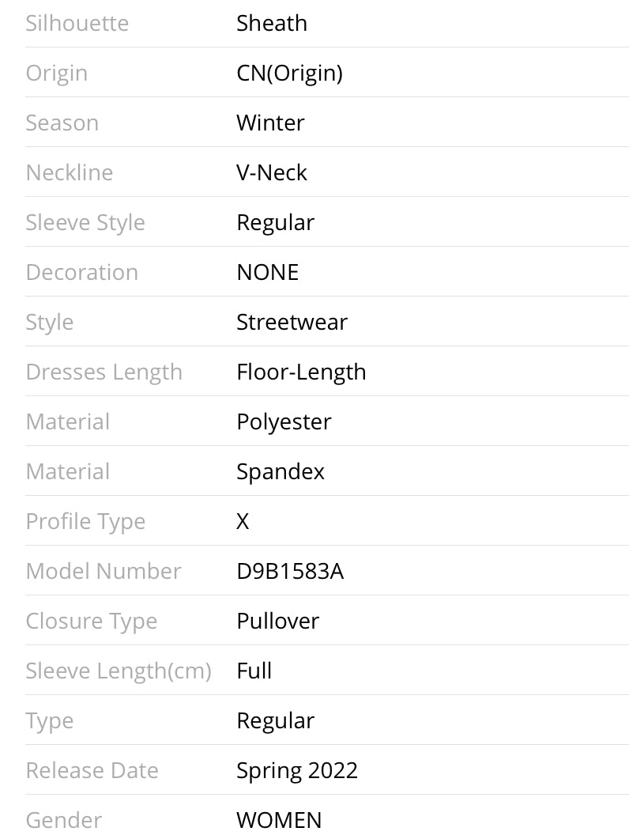Viewport: 644px width, 839px height.
Task: Select the CN(Origin) value text
Action: [289, 73]
